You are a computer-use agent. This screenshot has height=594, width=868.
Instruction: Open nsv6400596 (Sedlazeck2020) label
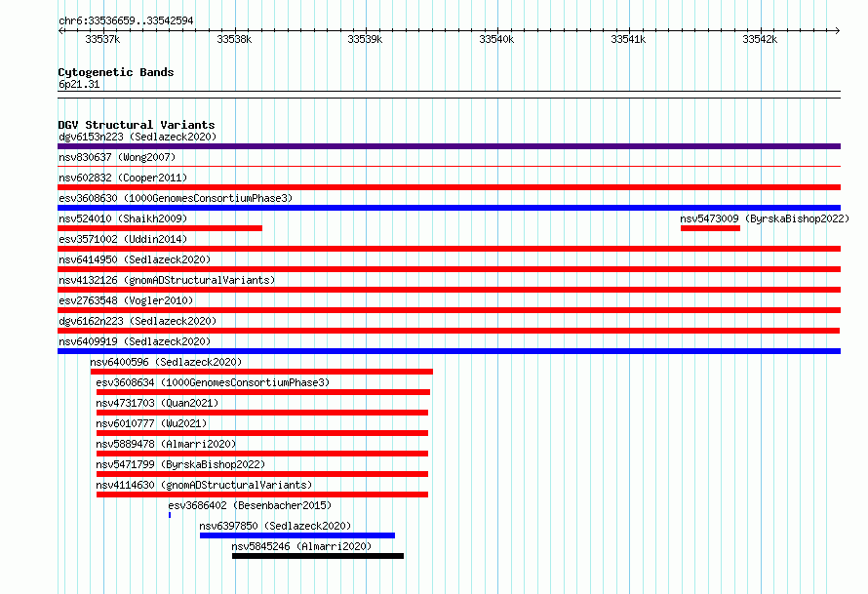pos(166,362)
